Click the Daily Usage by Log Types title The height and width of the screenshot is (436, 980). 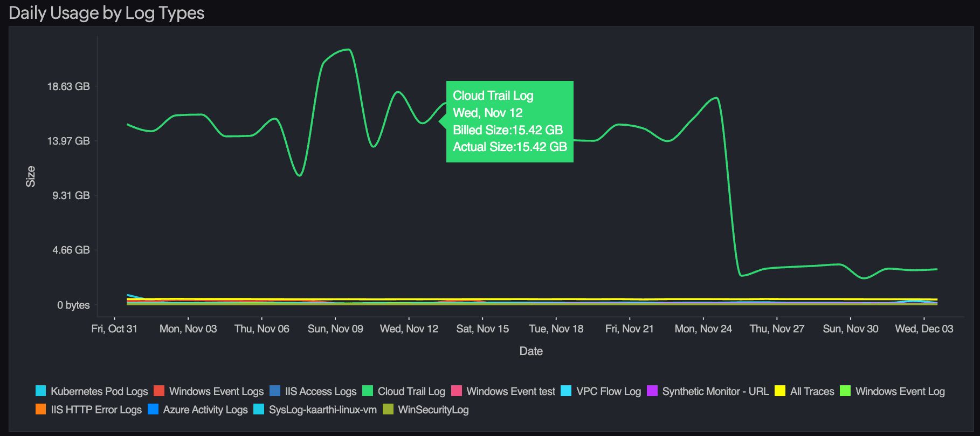click(107, 13)
